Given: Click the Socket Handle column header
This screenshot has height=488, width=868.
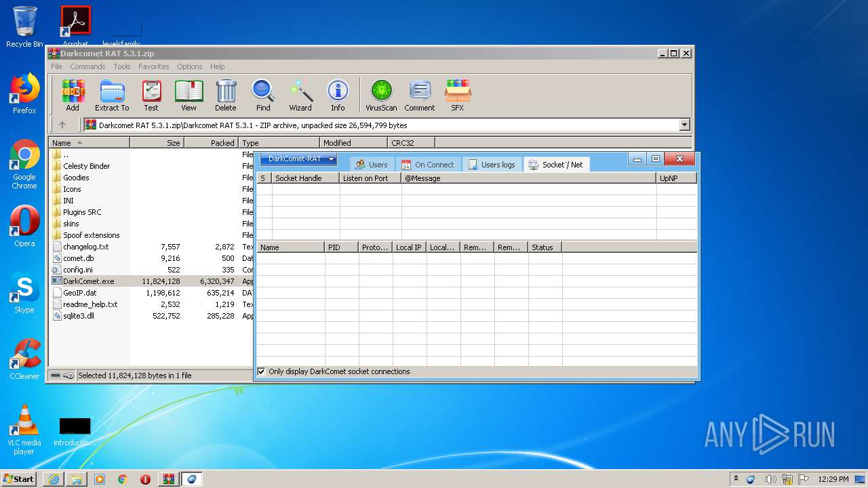Looking at the screenshot, I should point(306,178).
